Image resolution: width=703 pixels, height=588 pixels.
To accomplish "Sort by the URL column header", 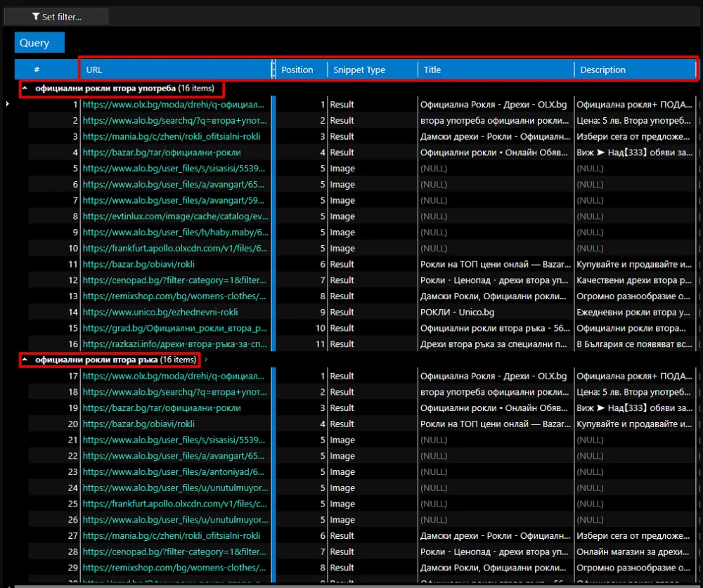I will click(176, 70).
